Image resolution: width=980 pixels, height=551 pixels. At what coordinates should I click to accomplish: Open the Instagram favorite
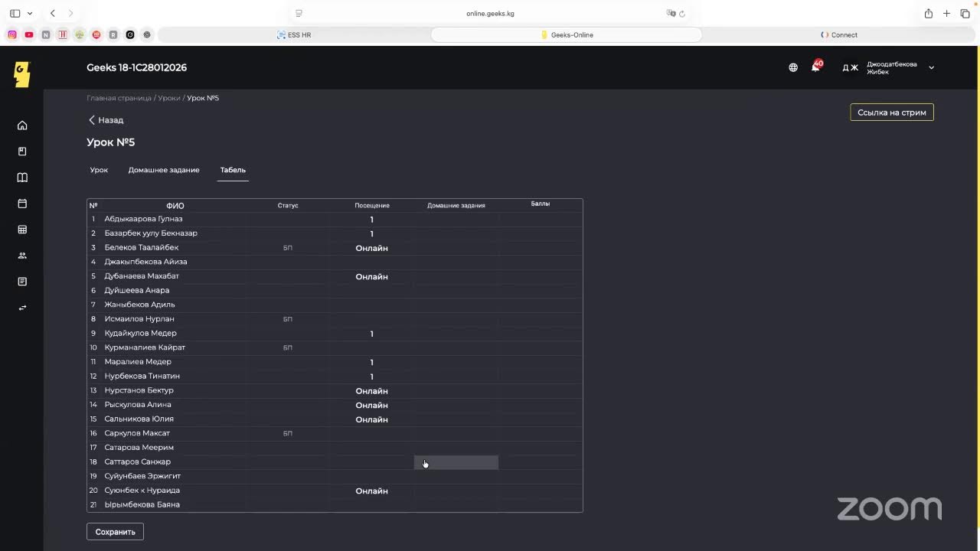coord(12,34)
